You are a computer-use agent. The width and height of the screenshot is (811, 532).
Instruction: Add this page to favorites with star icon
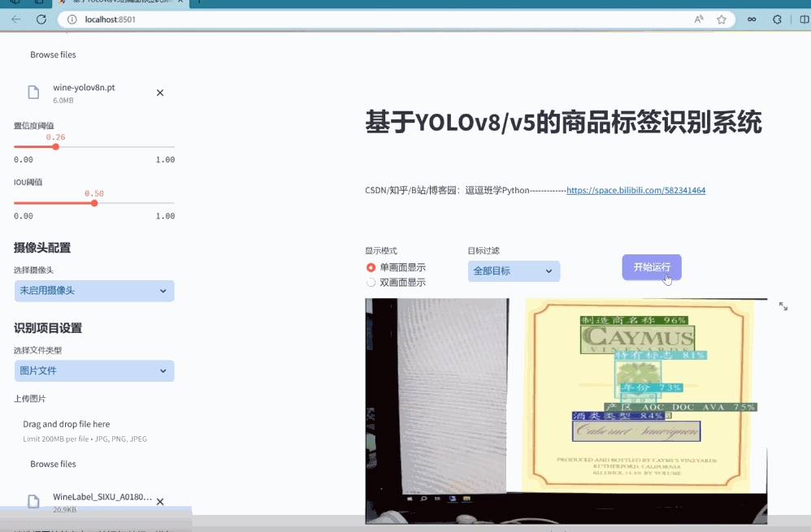[722, 19]
